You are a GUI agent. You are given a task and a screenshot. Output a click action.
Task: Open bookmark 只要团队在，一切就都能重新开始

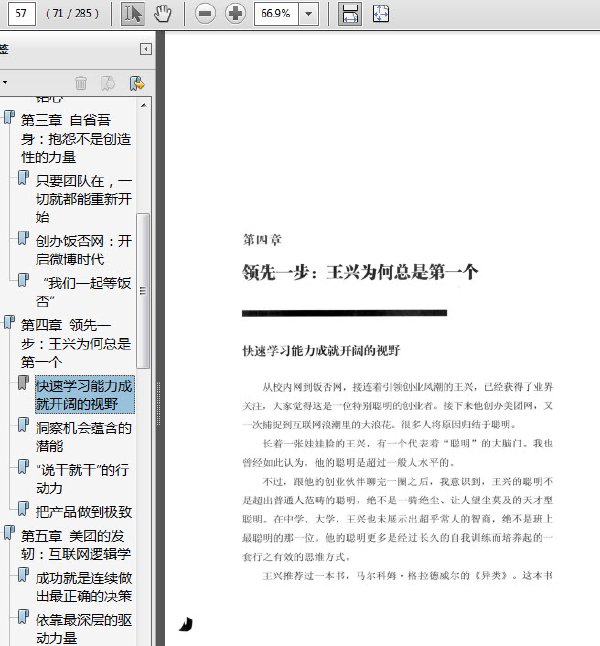pos(84,199)
